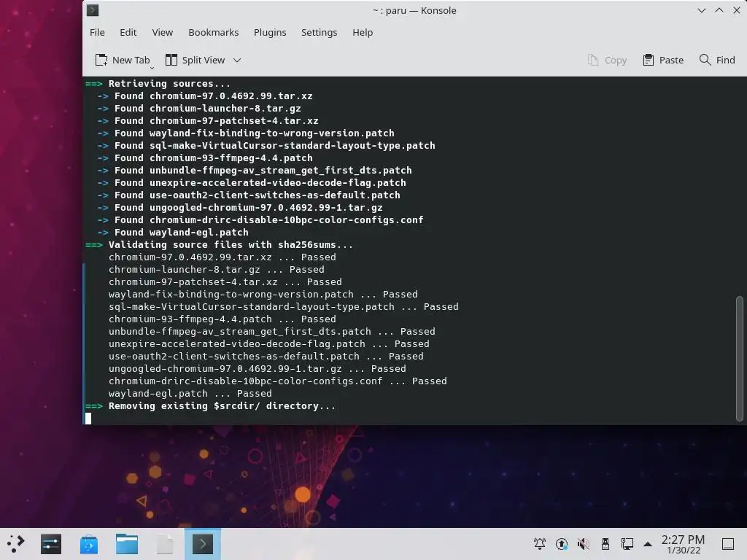Open the Edit menu
The width and height of the screenshot is (747, 560).
click(x=128, y=32)
